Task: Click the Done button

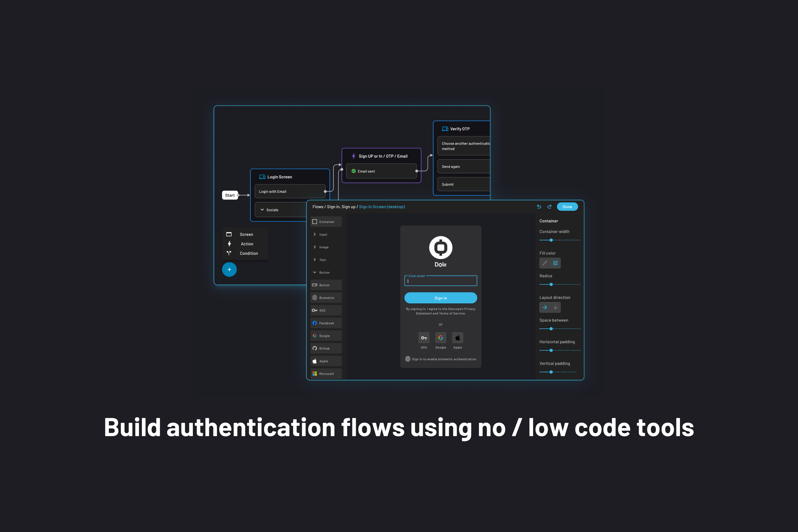Action: tap(567, 206)
